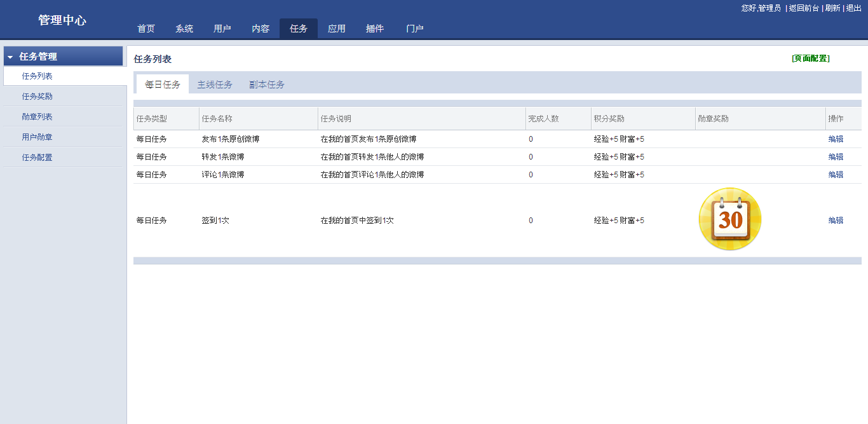Screen dimensions: 868x424
Task: Go to 首页 in top navigation
Action: [146, 29]
